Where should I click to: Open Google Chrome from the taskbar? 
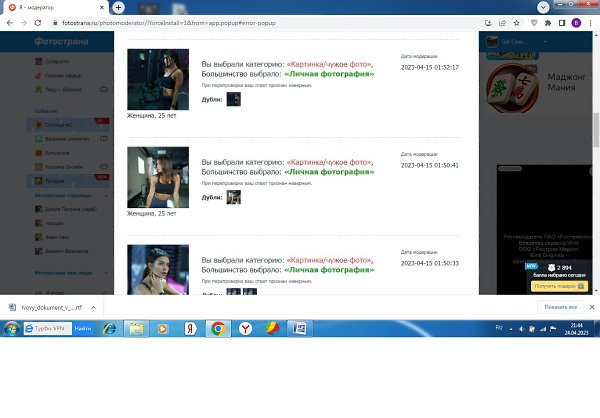pyautogui.click(x=216, y=328)
